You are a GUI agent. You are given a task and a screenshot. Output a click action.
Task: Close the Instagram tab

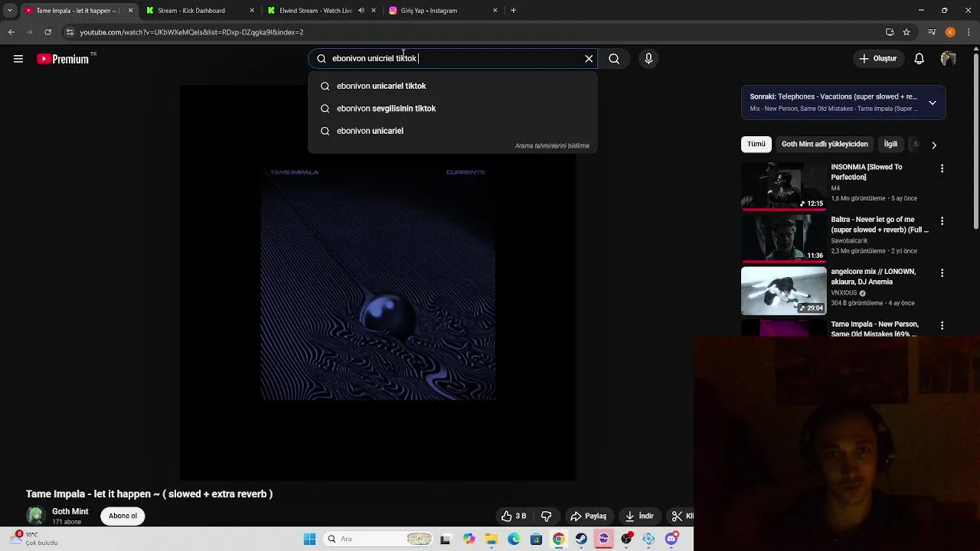495,11
